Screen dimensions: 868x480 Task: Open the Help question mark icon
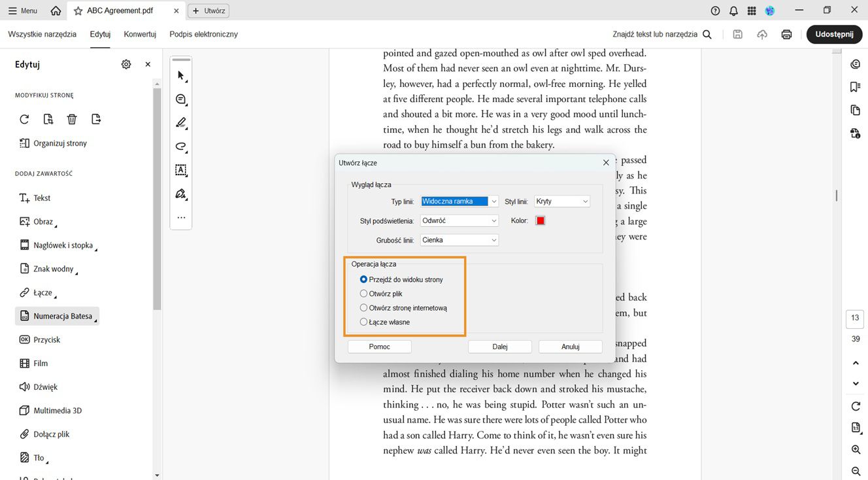(x=715, y=11)
